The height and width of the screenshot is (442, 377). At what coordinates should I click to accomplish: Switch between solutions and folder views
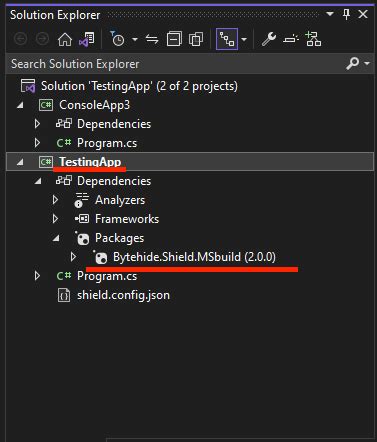[87, 39]
